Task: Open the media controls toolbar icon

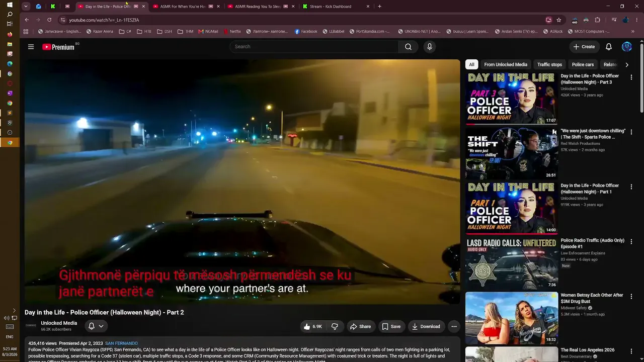Action: pos(614,20)
